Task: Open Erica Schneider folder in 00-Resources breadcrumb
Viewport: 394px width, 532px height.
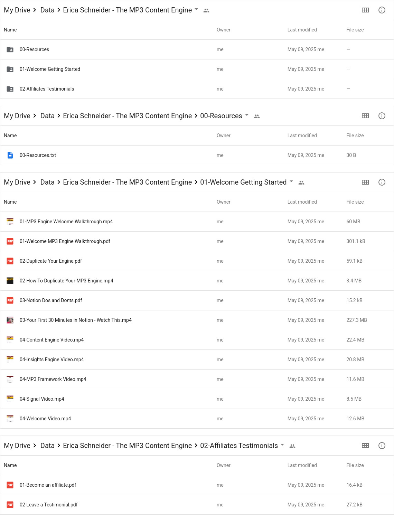Action: [127, 116]
